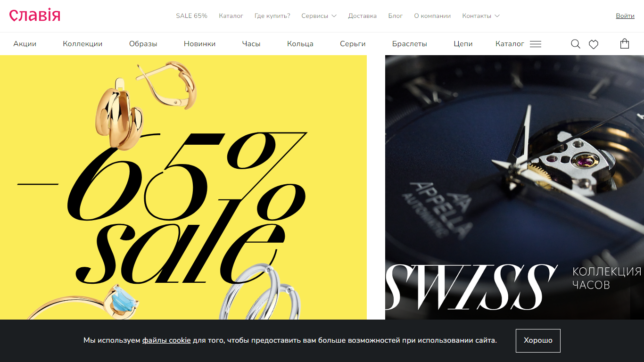Open the Часы category
Image resolution: width=644 pixels, height=362 pixels.
click(251, 44)
